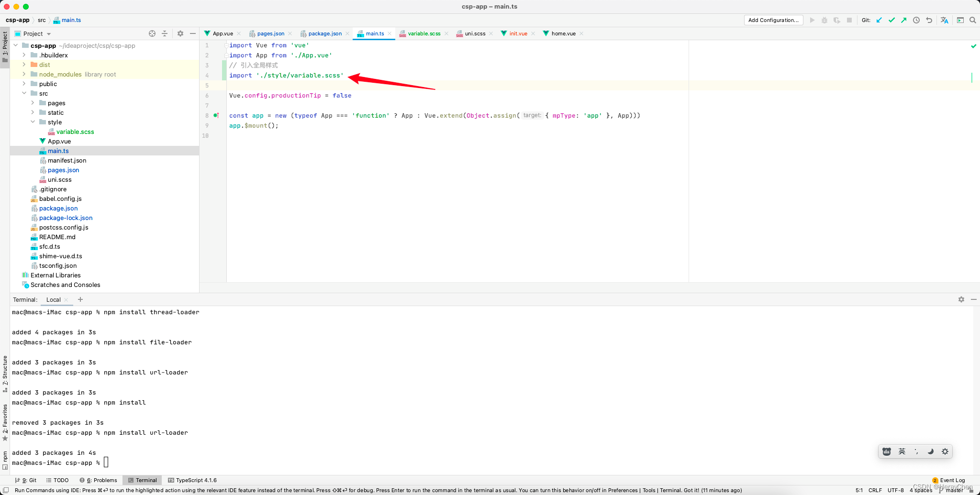The width and height of the screenshot is (980, 495).
Task: Select manifest.json in project tree
Action: click(x=67, y=160)
